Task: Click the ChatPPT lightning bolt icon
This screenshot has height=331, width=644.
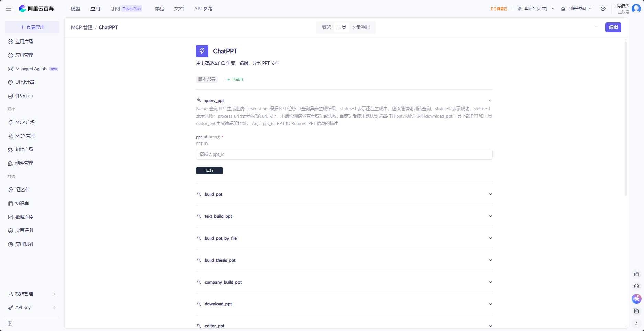Action: click(x=202, y=51)
